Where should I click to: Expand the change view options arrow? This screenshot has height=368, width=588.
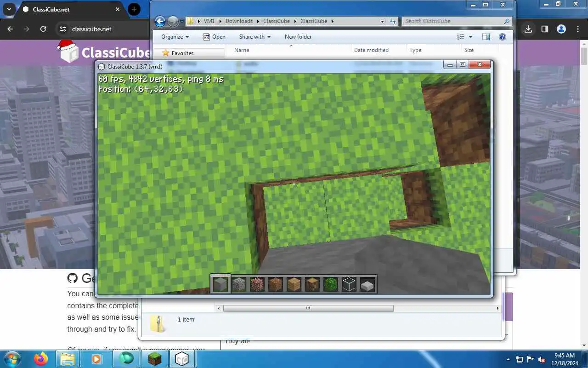[x=470, y=37]
